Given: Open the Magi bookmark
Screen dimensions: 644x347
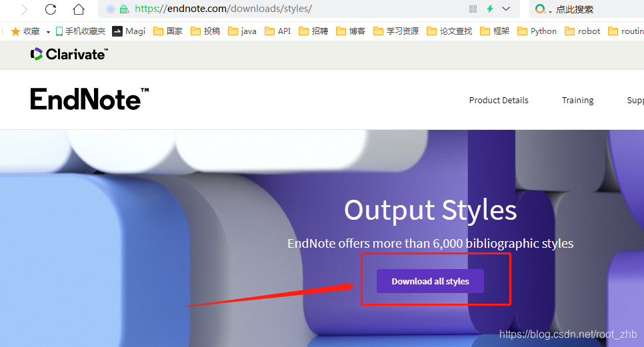Looking at the screenshot, I should pyautogui.click(x=129, y=31).
